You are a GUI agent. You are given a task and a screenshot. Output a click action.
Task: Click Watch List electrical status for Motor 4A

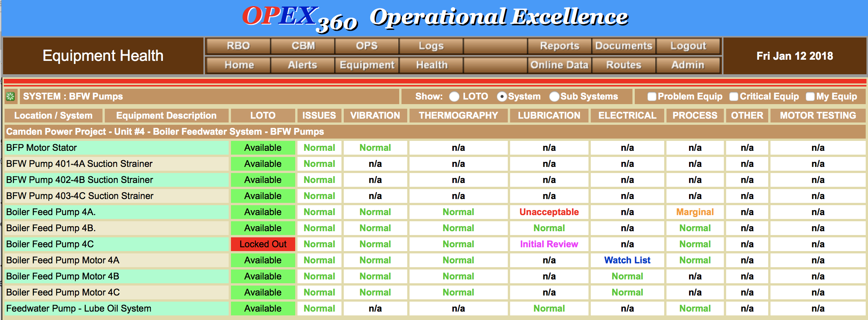pos(627,260)
